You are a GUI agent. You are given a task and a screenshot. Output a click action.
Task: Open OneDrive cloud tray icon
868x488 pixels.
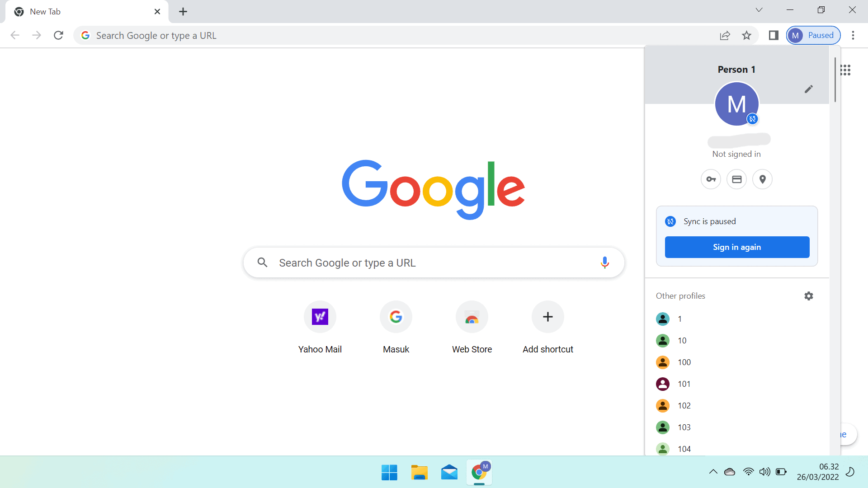tap(730, 472)
